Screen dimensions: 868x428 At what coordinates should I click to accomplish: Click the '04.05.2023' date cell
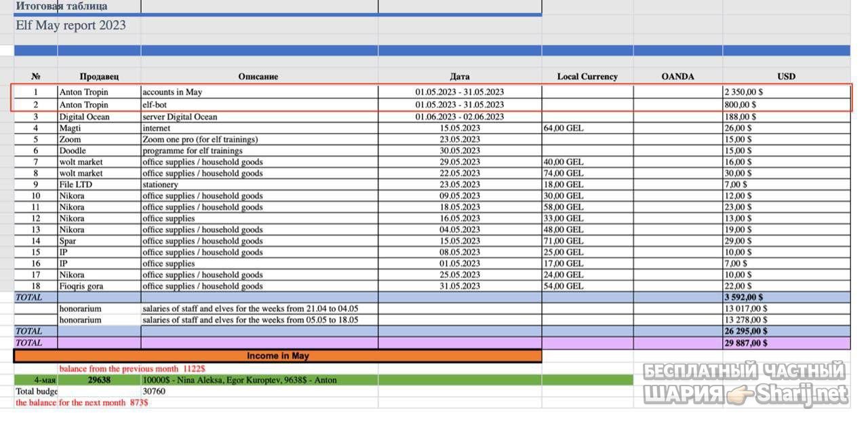460,229
